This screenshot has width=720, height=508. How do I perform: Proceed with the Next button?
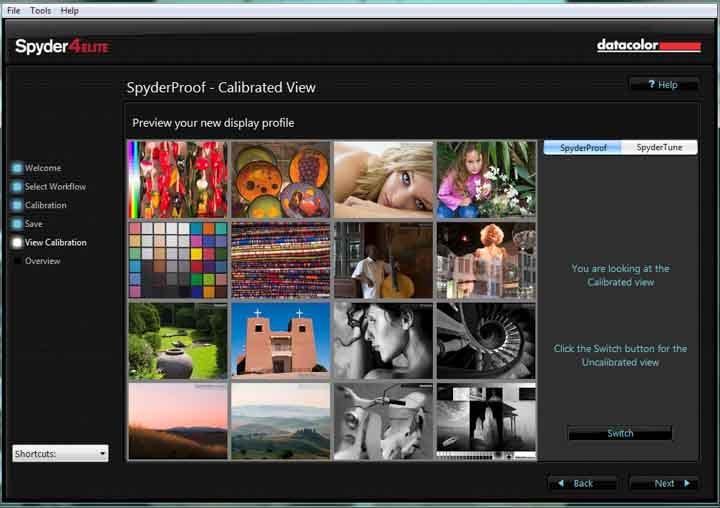[x=664, y=483]
